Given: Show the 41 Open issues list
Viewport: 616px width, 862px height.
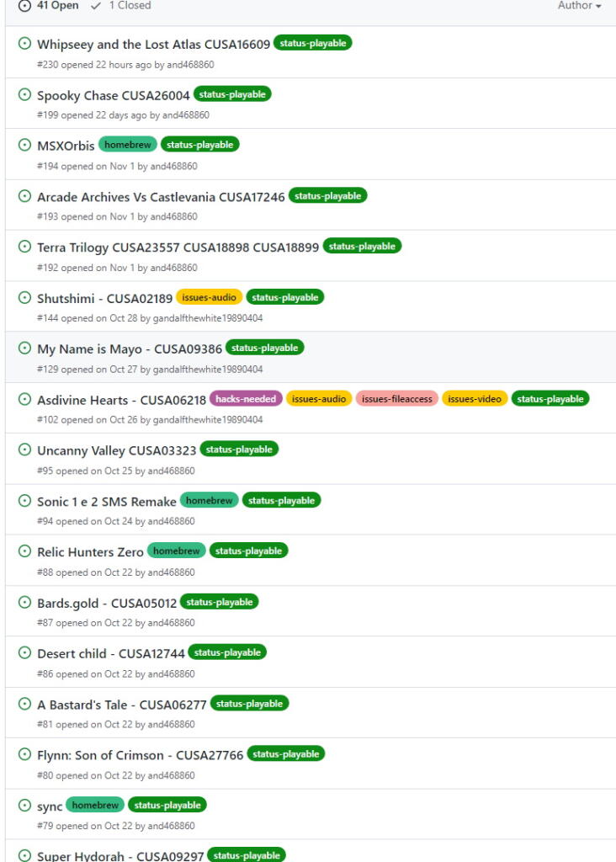Looking at the screenshot, I should click(48, 6).
